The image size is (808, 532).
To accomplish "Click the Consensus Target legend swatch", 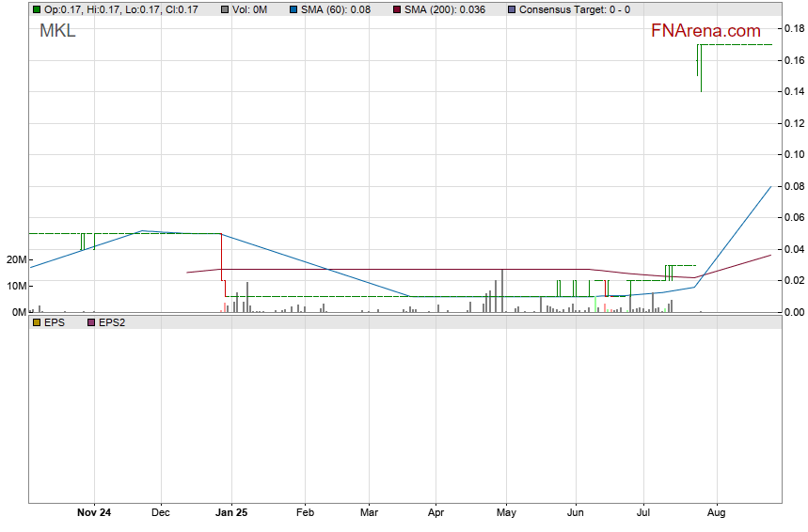I will coord(511,9).
